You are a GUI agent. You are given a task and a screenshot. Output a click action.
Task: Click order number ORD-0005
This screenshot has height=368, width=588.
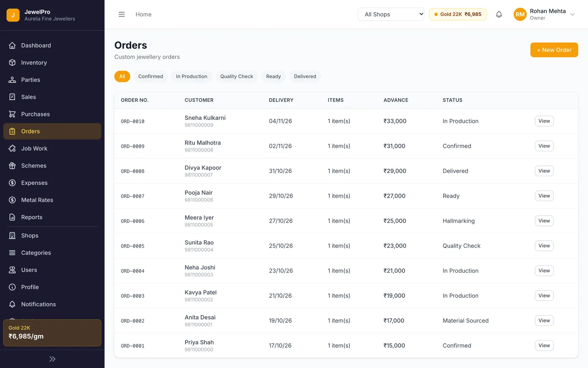pos(133,246)
